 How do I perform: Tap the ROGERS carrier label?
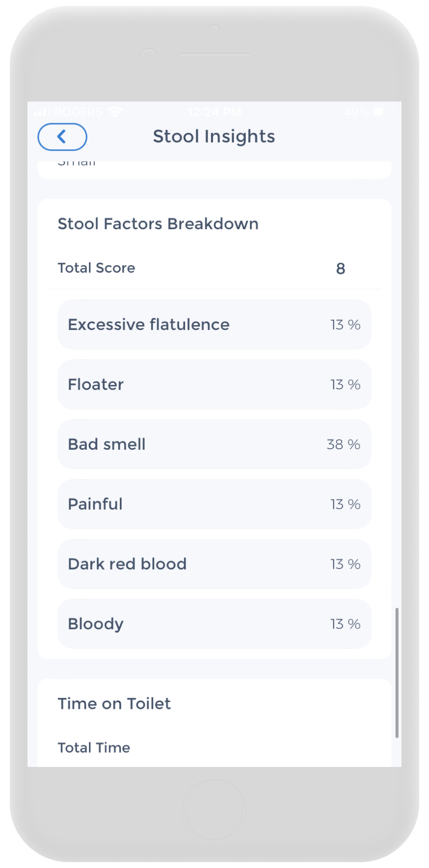point(79,112)
